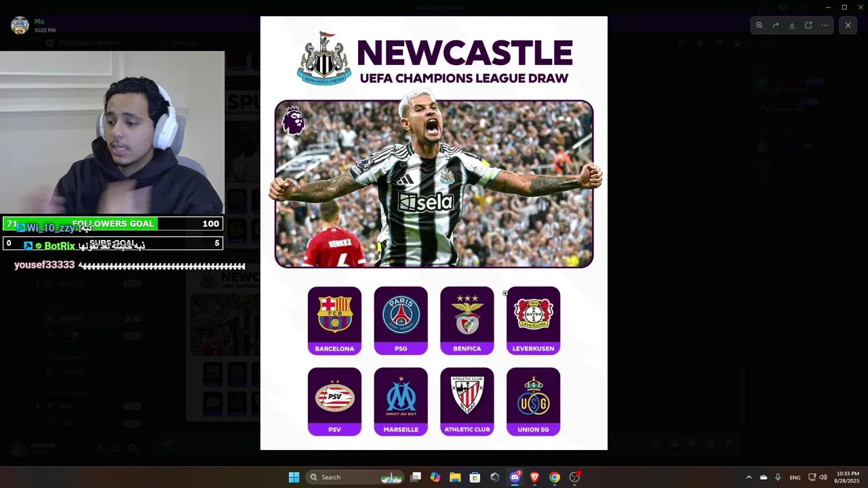Screen dimensions: 868x488
Task: Open File Explorer from the taskbar
Action: pos(455,477)
